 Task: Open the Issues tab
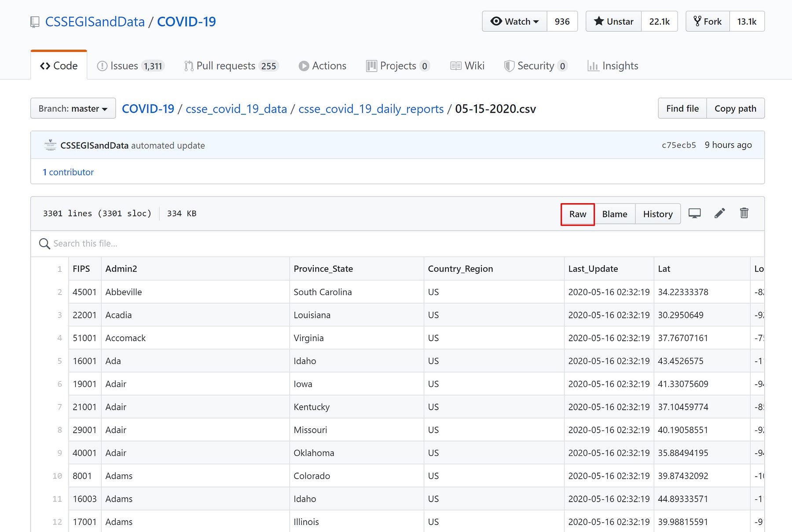pyautogui.click(x=130, y=66)
